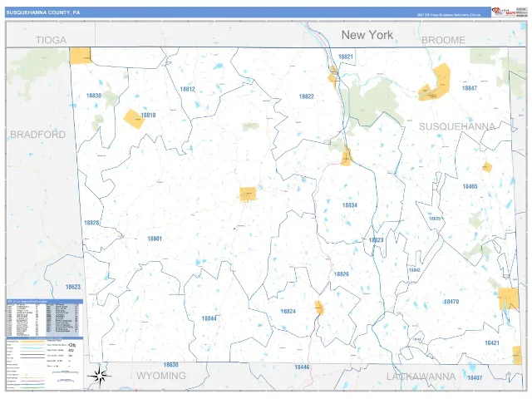Click the "TIOGA" county label

(51, 40)
